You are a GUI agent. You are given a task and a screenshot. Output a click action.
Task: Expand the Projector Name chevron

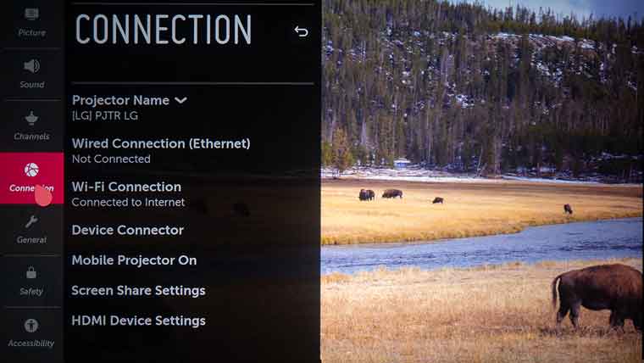click(x=180, y=100)
